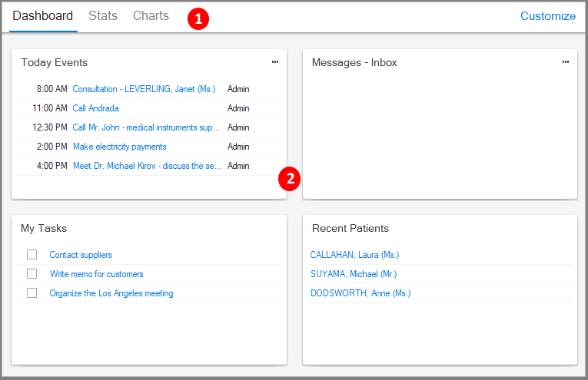Image resolution: width=588 pixels, height=380 pixels.
Task: Open the Meet Dr. Michael Kirov event
Action: point(147,166)
